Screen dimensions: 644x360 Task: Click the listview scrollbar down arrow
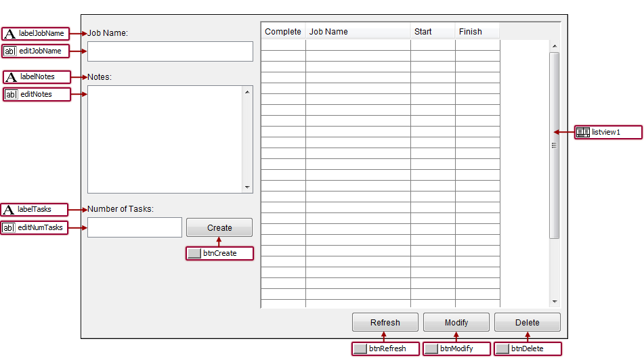coord(554,301)
